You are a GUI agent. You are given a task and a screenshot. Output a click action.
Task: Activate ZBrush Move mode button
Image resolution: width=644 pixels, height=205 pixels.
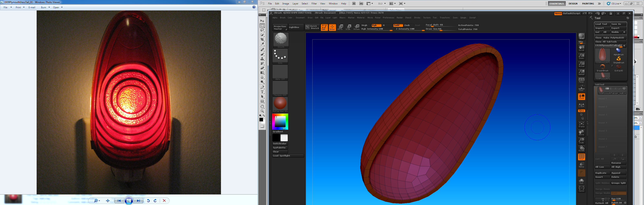[x=340, y=27]
